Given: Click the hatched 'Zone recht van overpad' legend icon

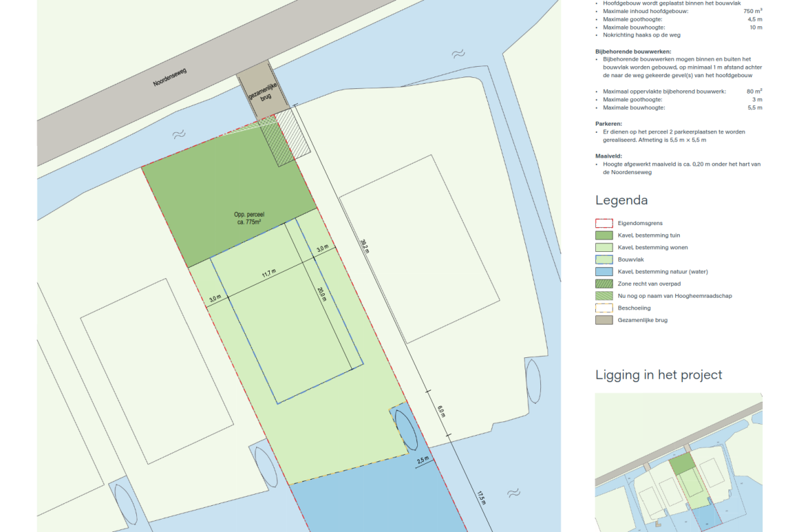Looking at the screenshot, I should coord(604,284).
